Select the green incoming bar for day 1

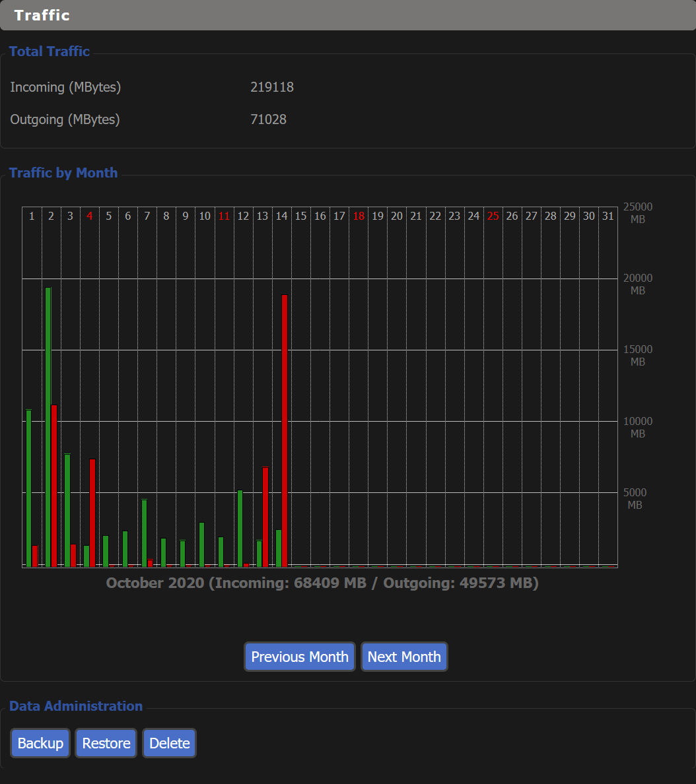[29, 488]
